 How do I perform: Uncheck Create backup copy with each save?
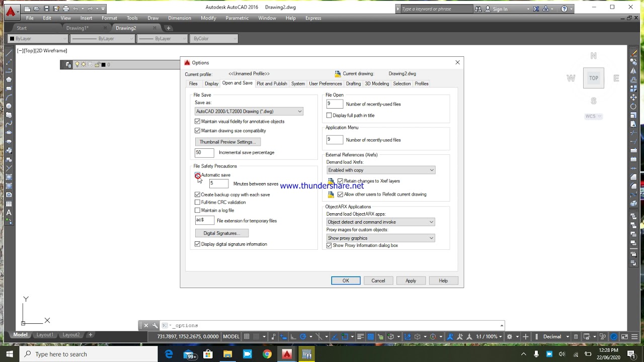click(x=197, y=195)
